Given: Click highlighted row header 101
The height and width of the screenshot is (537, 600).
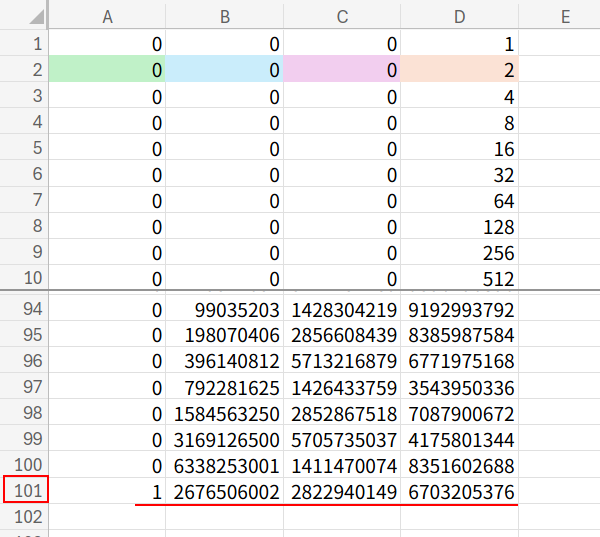Looking at the screenshot, I should click(24, 492).
